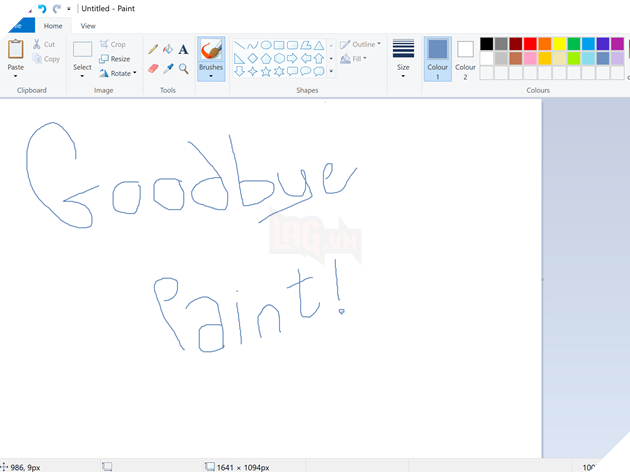Viewport: 630px width, 472px height.
Task: Crop the image
Action: coord(112,44)
